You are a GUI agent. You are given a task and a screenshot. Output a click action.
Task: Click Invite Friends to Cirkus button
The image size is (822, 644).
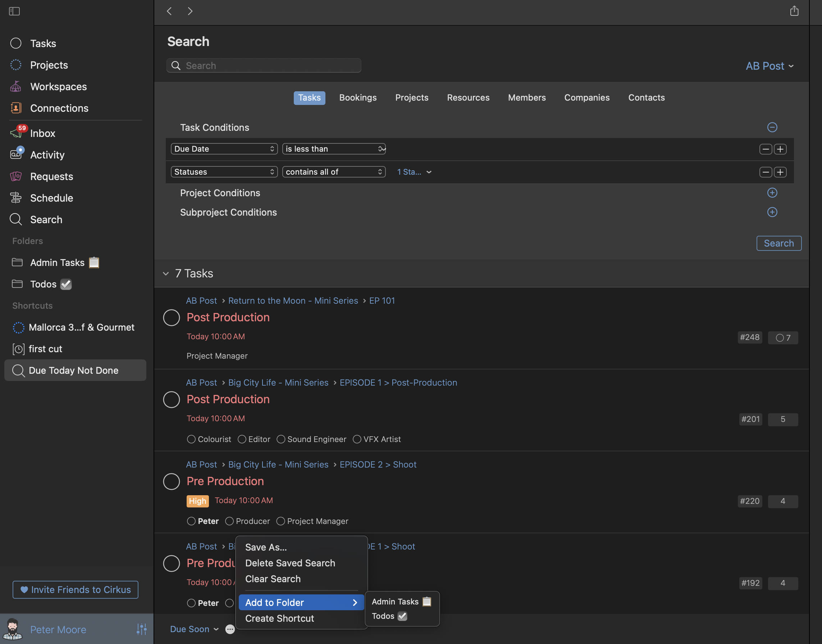(x=76, y=589)
